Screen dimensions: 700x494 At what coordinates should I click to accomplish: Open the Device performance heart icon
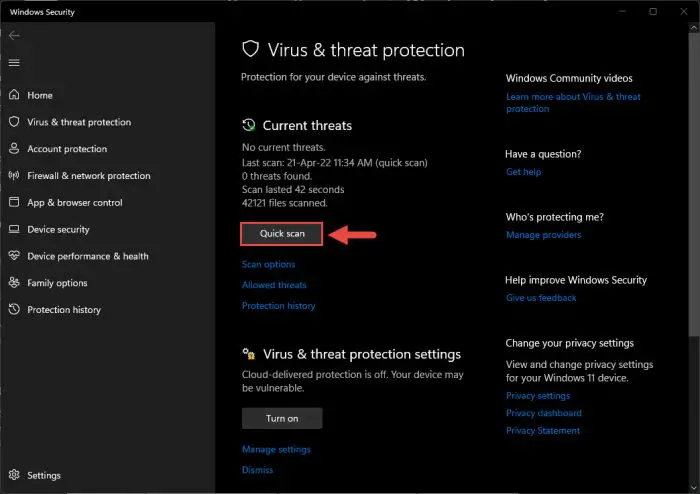(x=14, y=255)
